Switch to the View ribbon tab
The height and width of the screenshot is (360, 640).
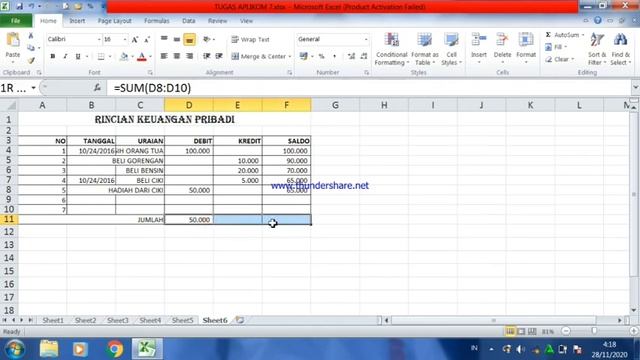click(246, 21)
